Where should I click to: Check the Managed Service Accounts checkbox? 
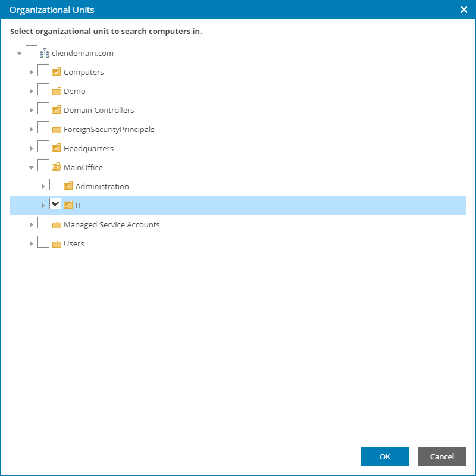click(43, 223)
